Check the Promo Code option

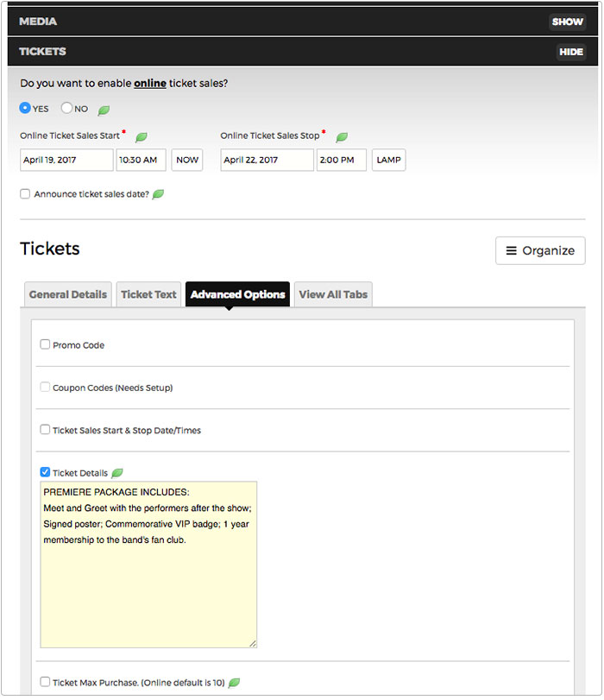45,344
